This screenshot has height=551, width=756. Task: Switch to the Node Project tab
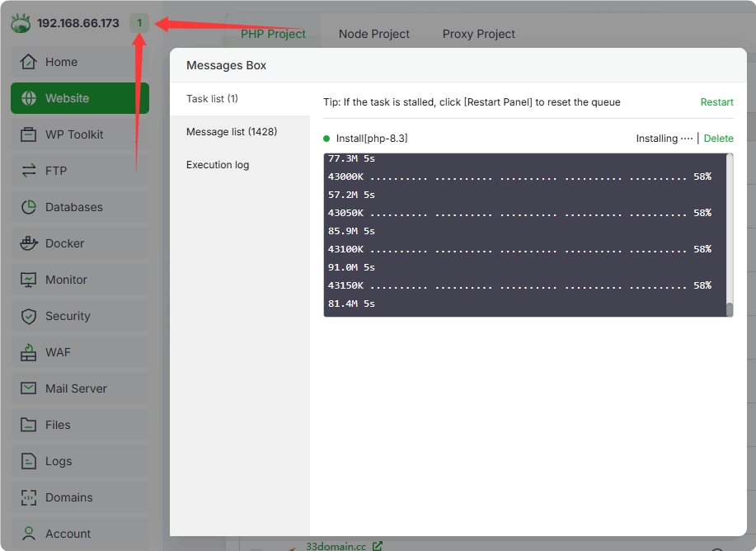[x=373, y=34]
